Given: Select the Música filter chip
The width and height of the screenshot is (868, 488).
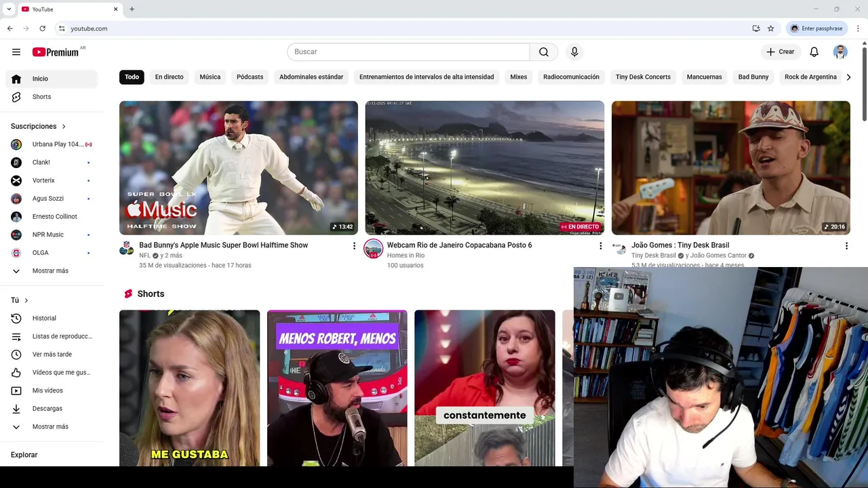Looking at the screenshot, I should point(210,77).
